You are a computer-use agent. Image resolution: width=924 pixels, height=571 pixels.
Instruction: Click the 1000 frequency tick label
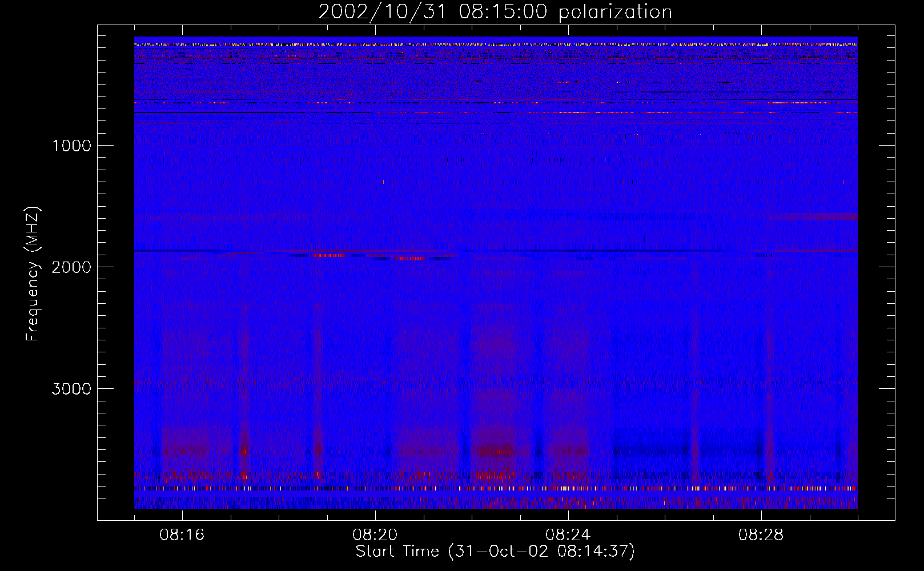coord(71,146)
